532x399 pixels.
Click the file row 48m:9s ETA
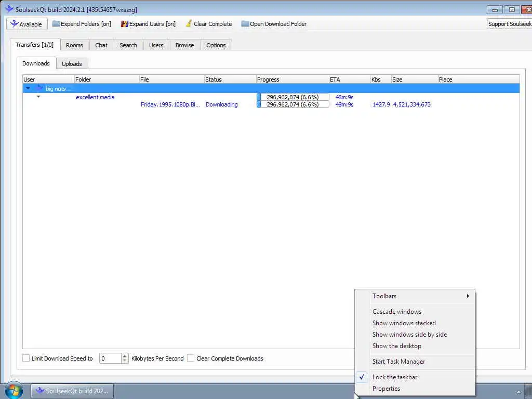tap(344, 104)
